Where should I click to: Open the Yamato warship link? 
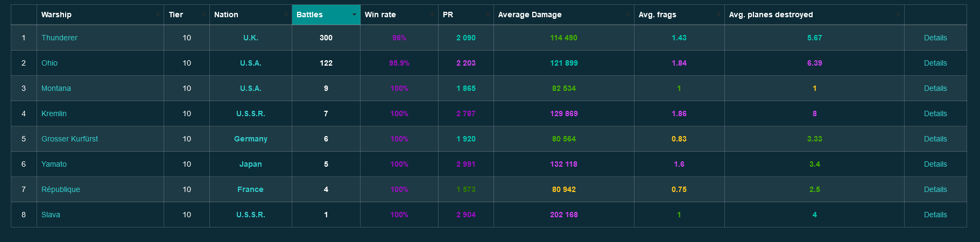(54, 164)
